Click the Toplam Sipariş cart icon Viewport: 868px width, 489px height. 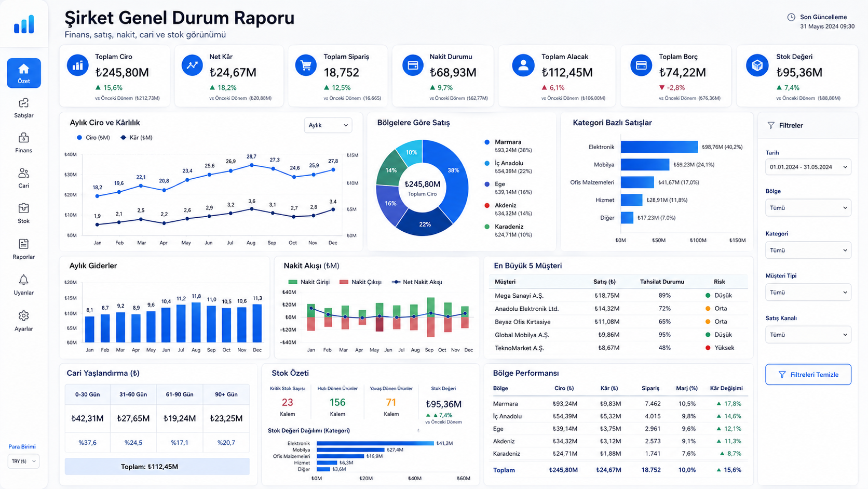point(306,65)
